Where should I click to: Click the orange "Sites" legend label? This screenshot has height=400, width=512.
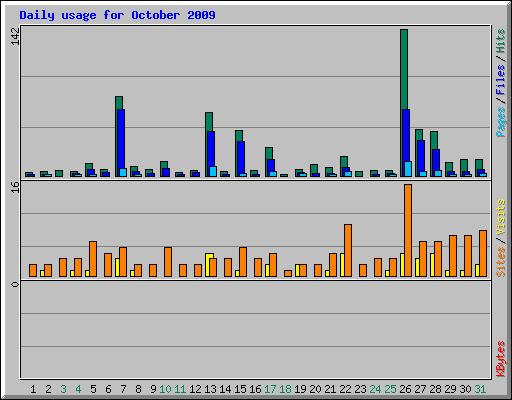(500, 262)
